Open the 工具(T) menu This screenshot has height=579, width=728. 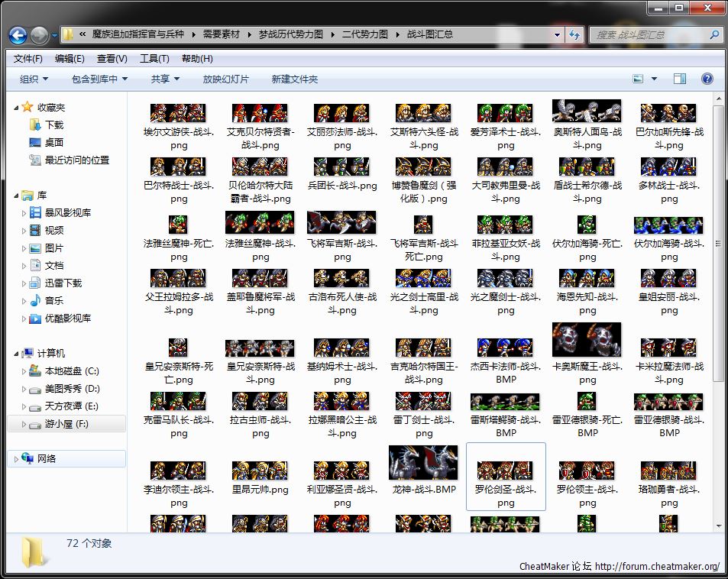click(x=154, y=59)
